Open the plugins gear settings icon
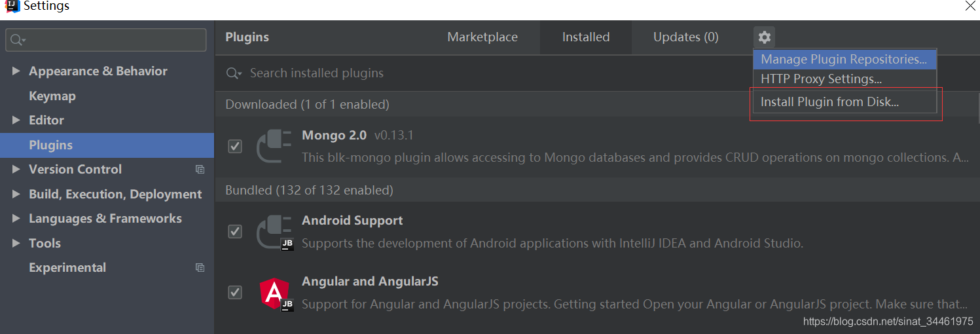Image resolution: width=980 pixels, height=334 pixels. [764, 37]
